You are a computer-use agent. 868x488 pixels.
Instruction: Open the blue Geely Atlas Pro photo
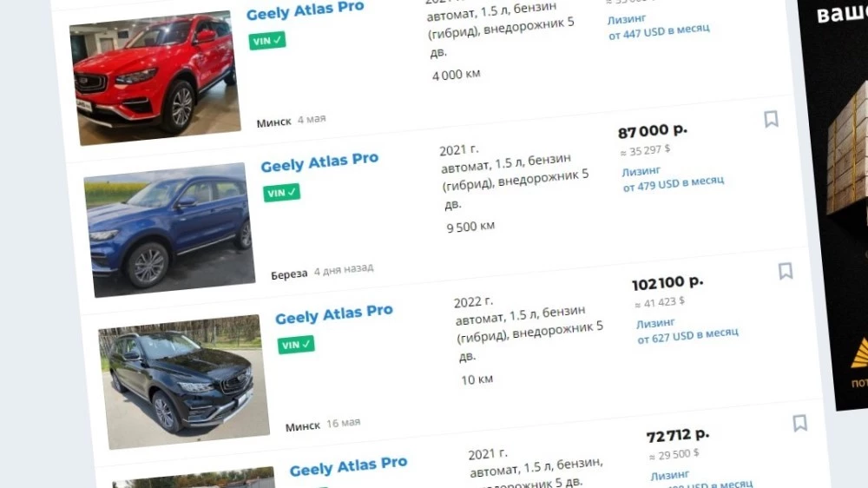(x=169, y=230)
